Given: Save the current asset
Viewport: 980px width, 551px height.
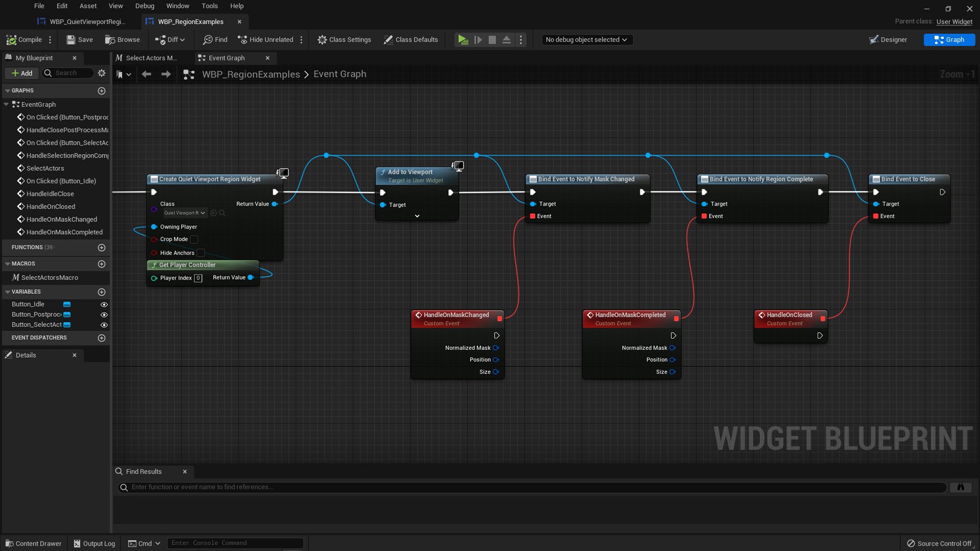Looking at the screenshot, I should coord(79,39).
